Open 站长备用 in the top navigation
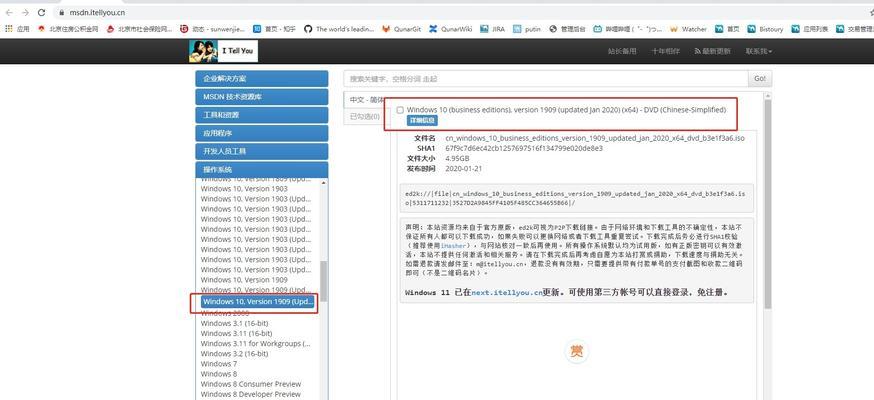The image size is (874, 400). tap(621, 51)
